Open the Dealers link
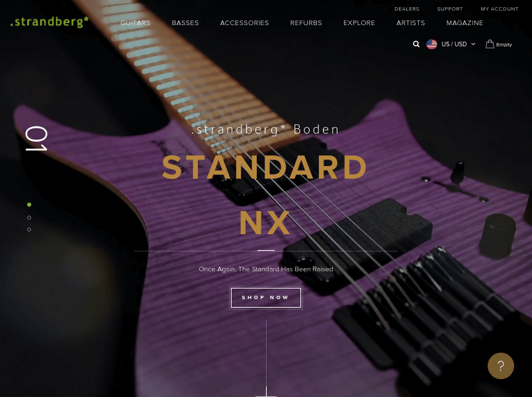 pos(407,9)
